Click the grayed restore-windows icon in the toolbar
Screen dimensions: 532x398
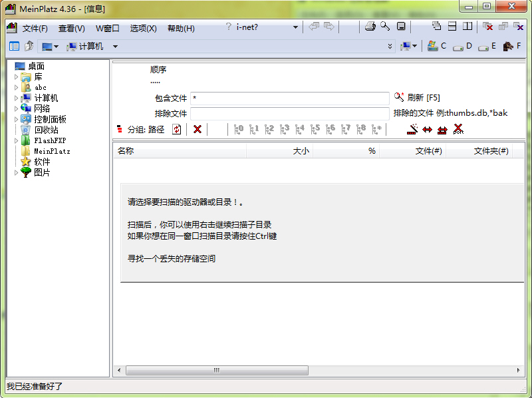tap(503, 26)
